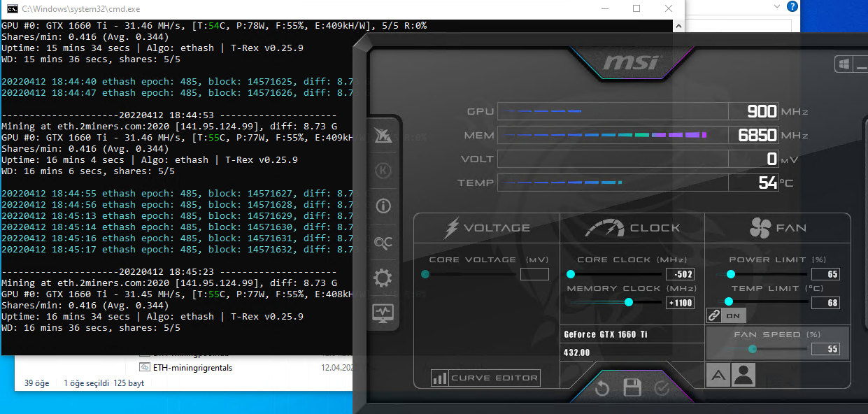Click '39 öğe' status bar count

click(38, 383)
